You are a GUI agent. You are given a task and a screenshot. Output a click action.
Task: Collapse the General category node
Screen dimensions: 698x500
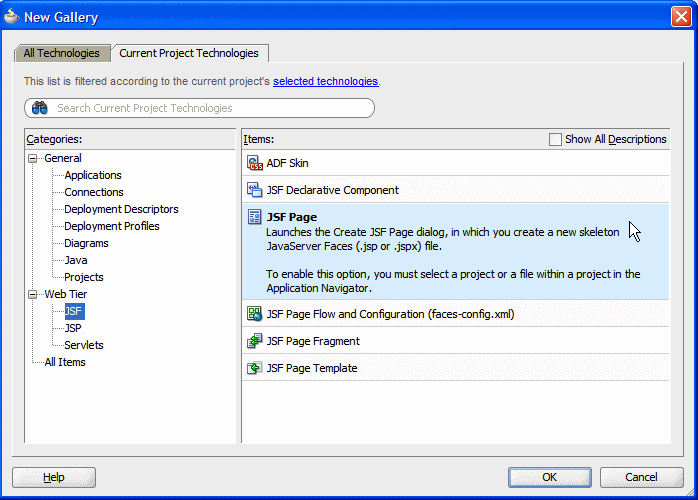click(32, 159)
